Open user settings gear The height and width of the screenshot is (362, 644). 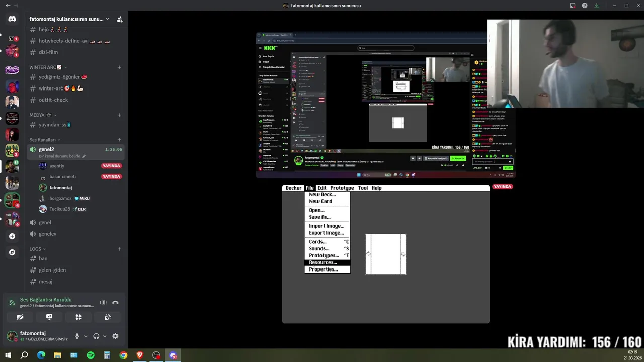(x=115, y=336)
